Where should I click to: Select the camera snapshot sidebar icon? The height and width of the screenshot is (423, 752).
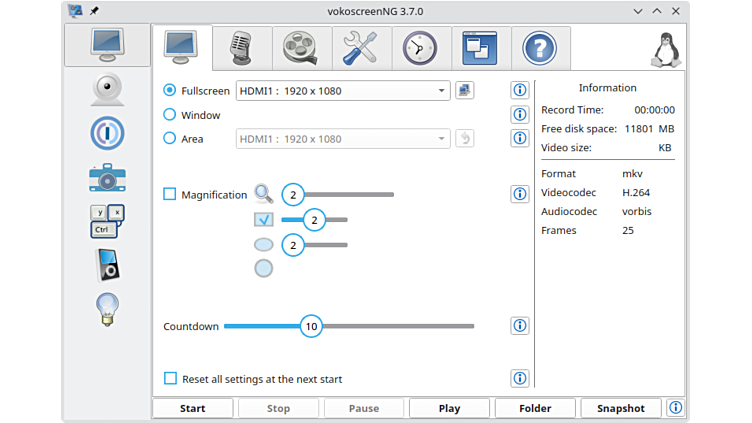[107, 177]
